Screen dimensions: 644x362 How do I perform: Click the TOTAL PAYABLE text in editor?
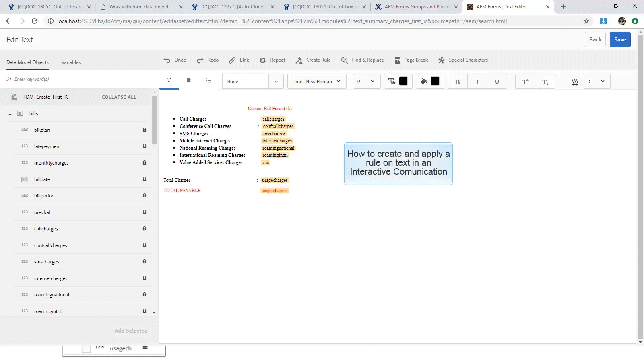(182, 191)
